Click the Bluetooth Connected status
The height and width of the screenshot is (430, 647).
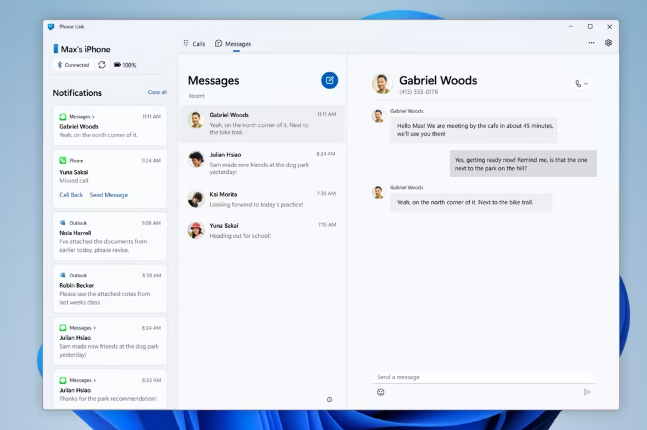[73, 65]
